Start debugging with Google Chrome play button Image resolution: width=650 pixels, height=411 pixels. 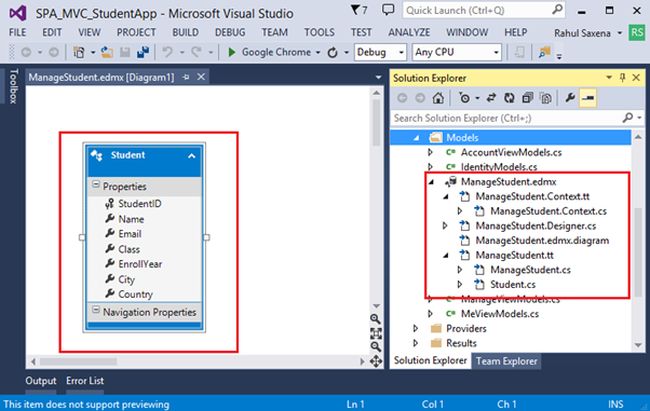(x=232, y=52)
